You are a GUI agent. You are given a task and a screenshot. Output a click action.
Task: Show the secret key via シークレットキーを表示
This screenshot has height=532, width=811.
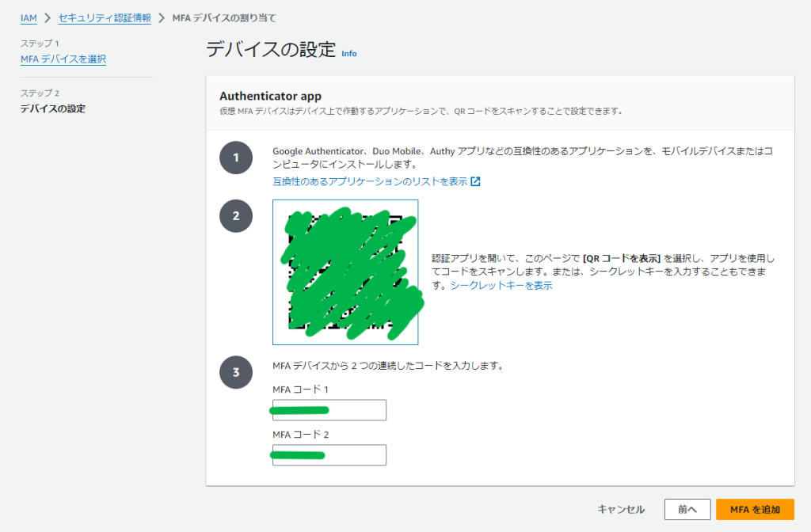point(501,286)
